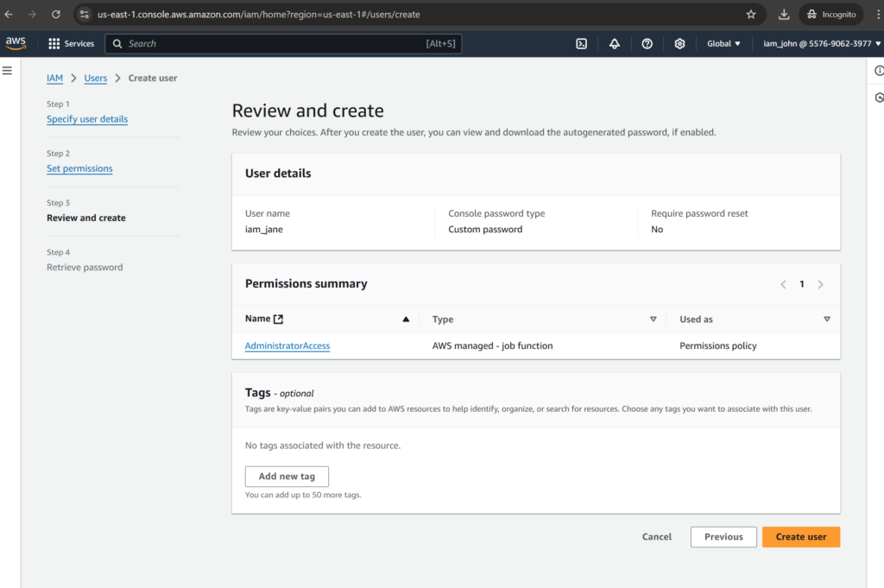Sort by the Used as column arrow
The width and height of the screenshot is (884, 588).
tap(827, 319)
